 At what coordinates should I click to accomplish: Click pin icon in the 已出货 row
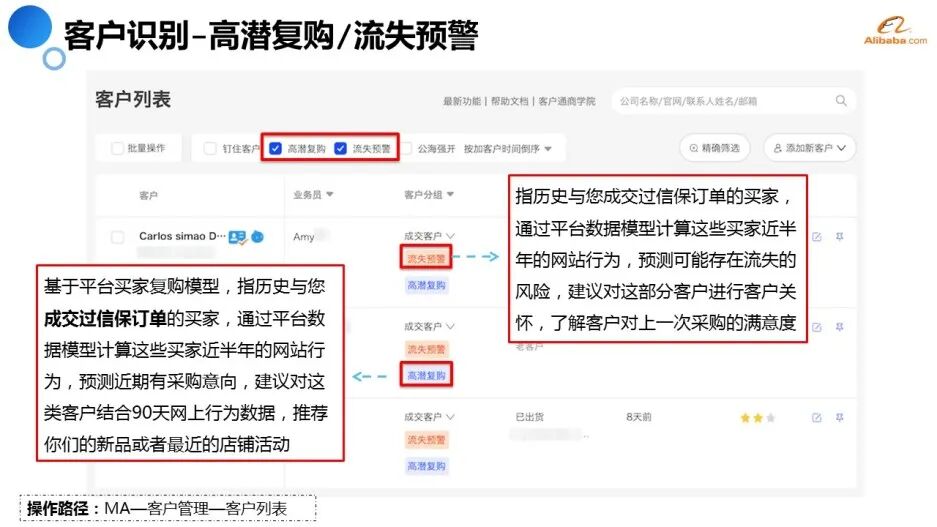tap(840, 417)
